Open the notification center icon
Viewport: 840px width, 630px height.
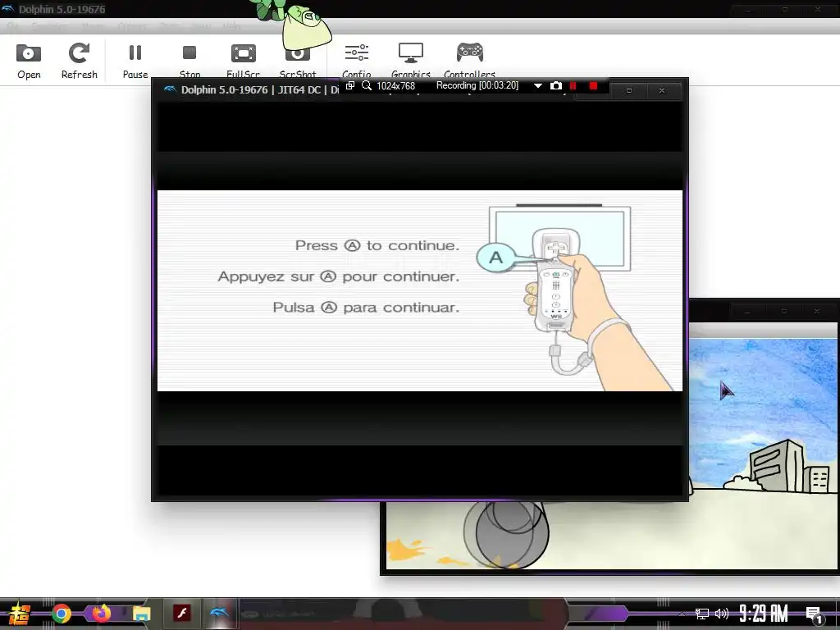(x=815, y=614)
